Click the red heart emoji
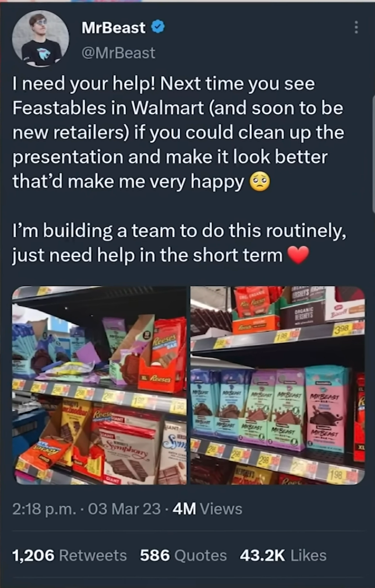 tap(298, 255)
